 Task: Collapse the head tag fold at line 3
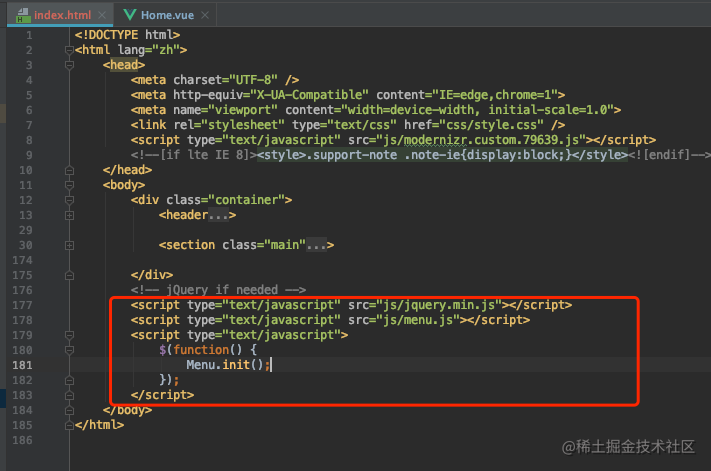pos(69,65)
